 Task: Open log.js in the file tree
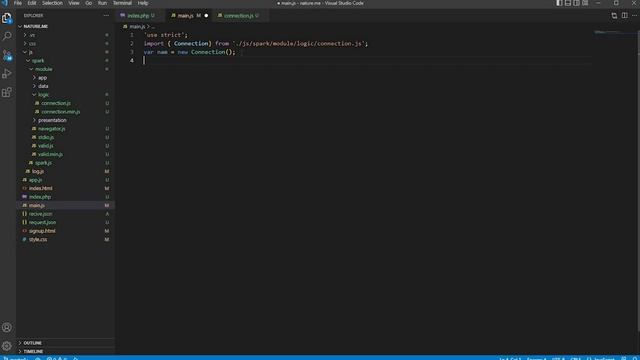65,171
